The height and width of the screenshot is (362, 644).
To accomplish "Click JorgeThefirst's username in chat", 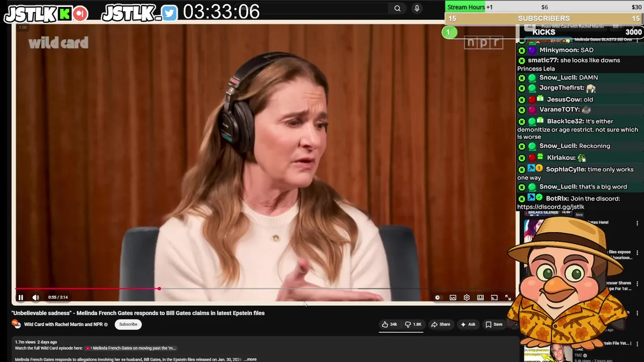I will point(561,87).
